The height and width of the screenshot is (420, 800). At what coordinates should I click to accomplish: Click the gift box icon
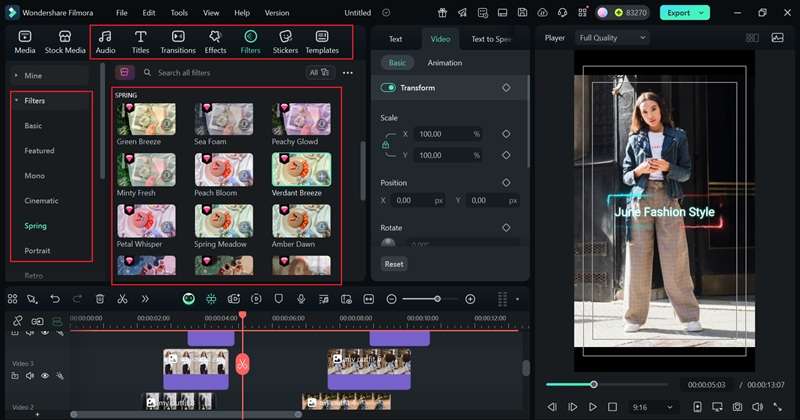(442, 13)
